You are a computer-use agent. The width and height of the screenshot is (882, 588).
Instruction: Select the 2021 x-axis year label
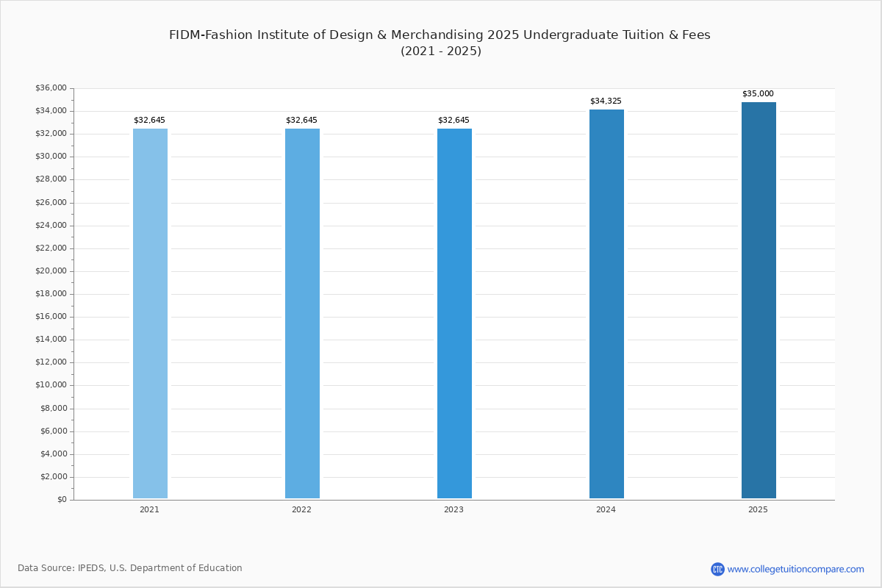click(x=149, y=509)
